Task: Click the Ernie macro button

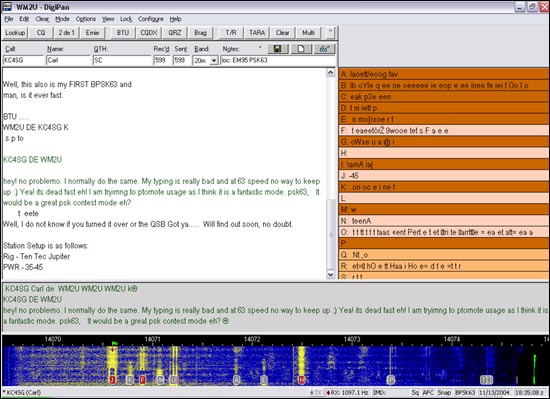Action: tap(92, 33)
